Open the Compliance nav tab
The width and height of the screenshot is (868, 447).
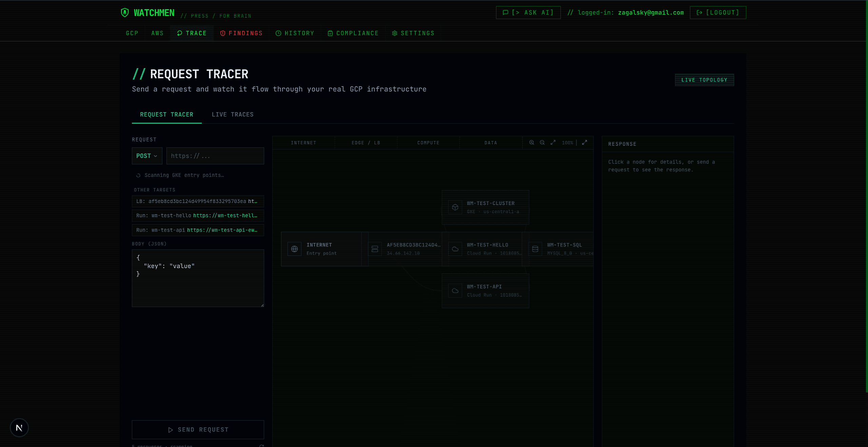(x=353, y=33)
